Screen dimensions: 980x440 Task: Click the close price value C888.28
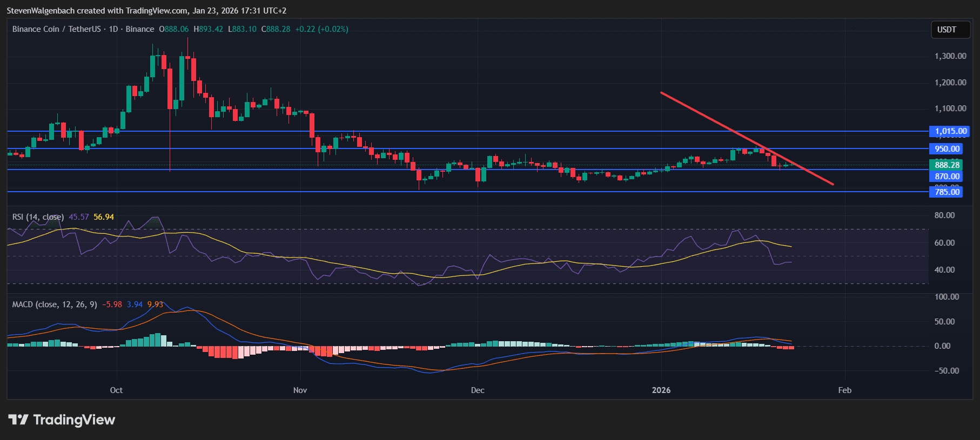pyautogui.click(x=276, y=29)
